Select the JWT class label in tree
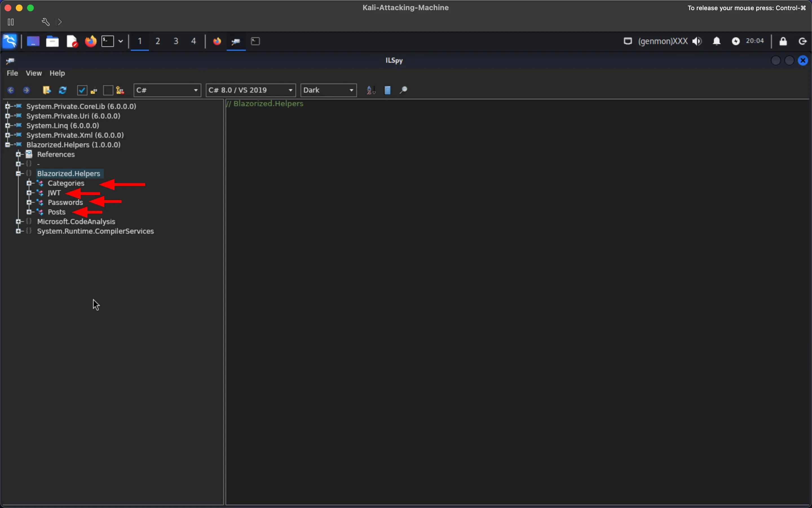This screenshot has height=508, width=812. [54, 193]
